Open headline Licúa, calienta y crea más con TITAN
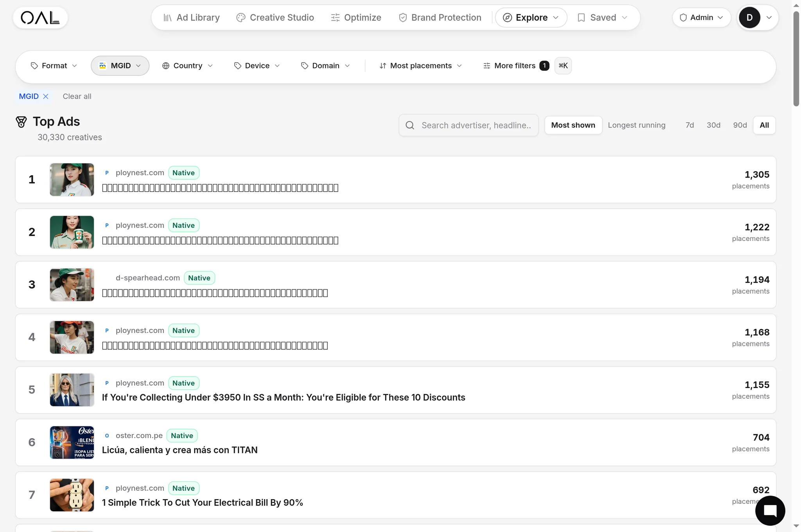The height and width of the screenshot is (532, 801). coord(180,450)
